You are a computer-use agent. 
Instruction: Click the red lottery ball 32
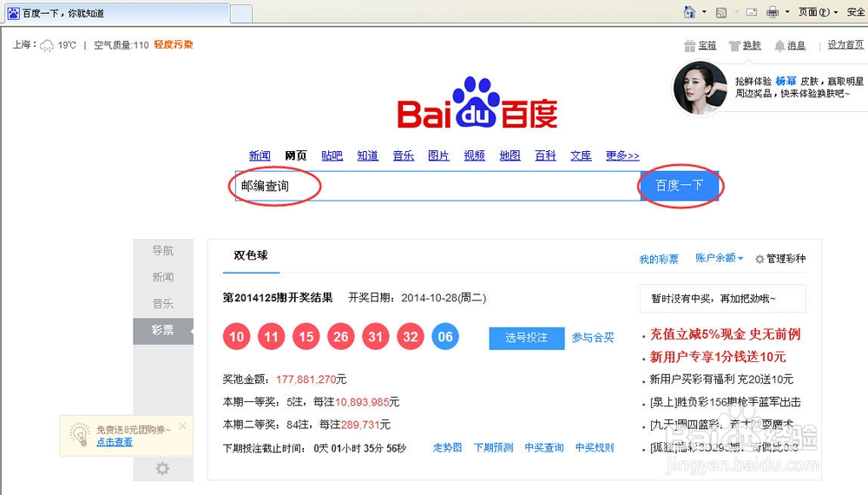point(411,337)
